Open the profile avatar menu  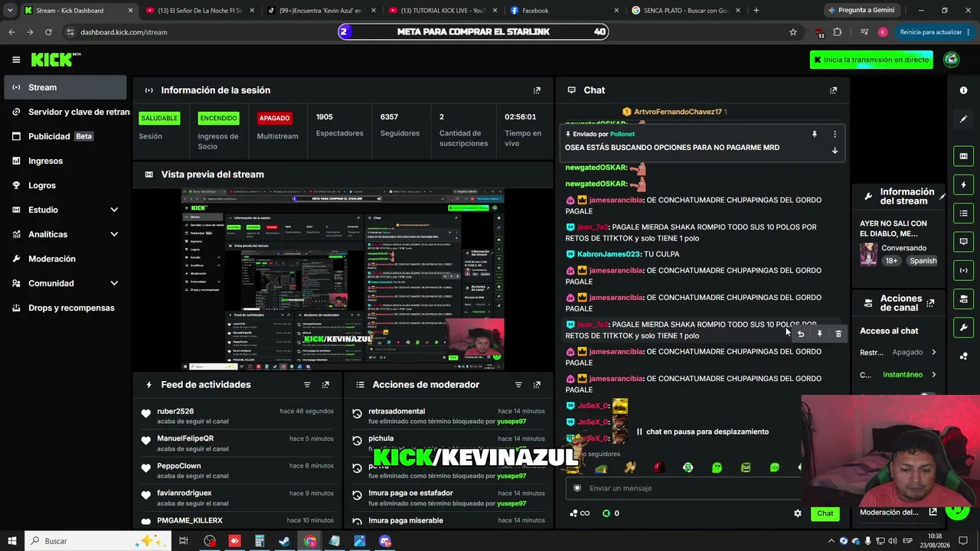pyautogui.click(x=952, y=60)
